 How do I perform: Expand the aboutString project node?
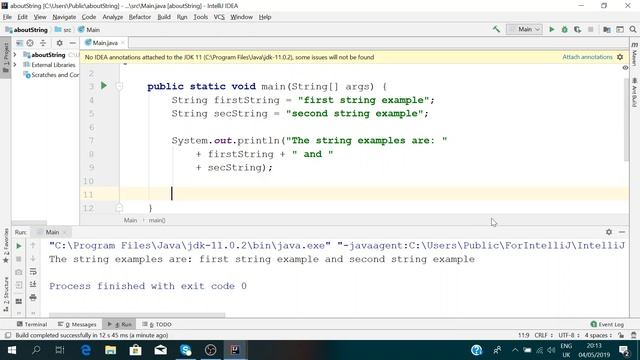15,54
